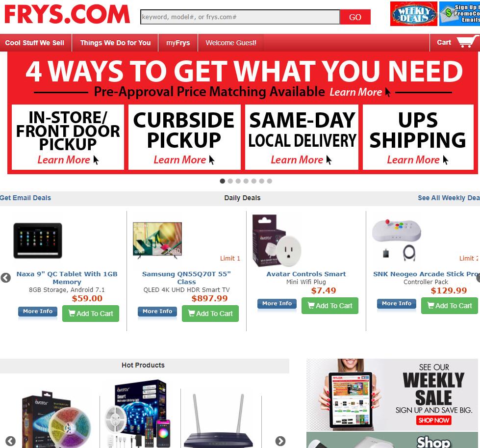This screenshot has width=480, height=448.
Task: Click the keyword search input field
Action: click(240, 17)
